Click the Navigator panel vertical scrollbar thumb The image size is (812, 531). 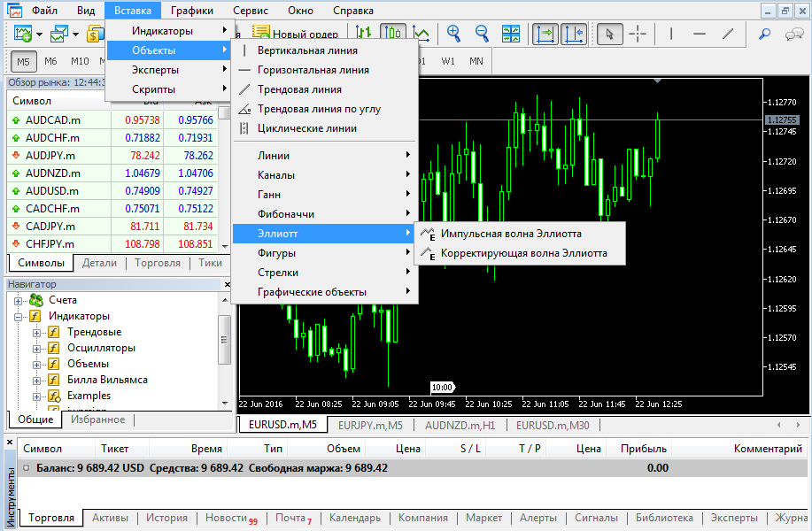tap(225, 341)
